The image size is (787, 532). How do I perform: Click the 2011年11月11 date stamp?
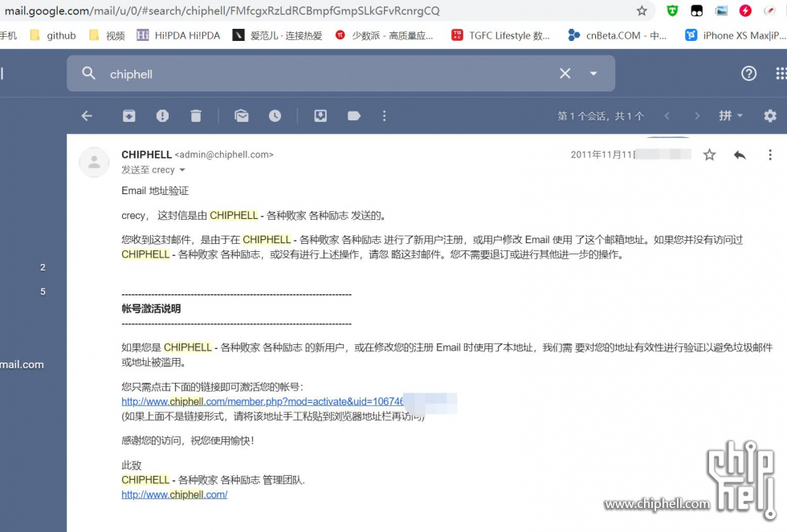pyautogui.click(x=603, y=154)
